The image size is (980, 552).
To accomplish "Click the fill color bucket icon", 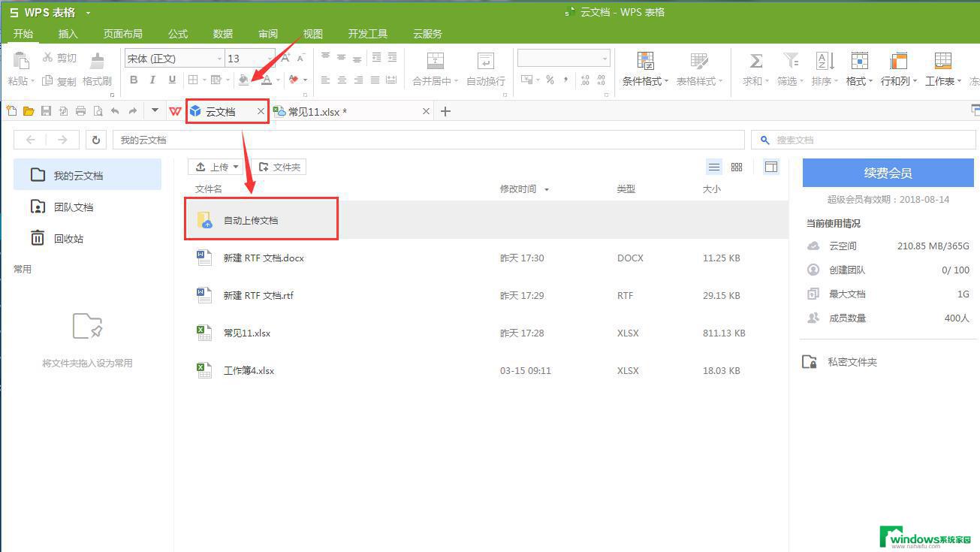I will [x=243, y=80].
